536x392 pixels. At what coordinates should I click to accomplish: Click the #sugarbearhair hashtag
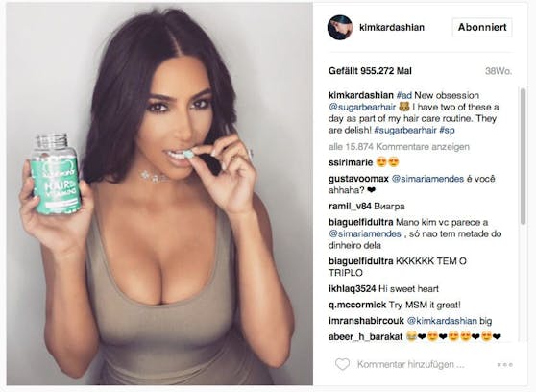(x=405, y=130)
